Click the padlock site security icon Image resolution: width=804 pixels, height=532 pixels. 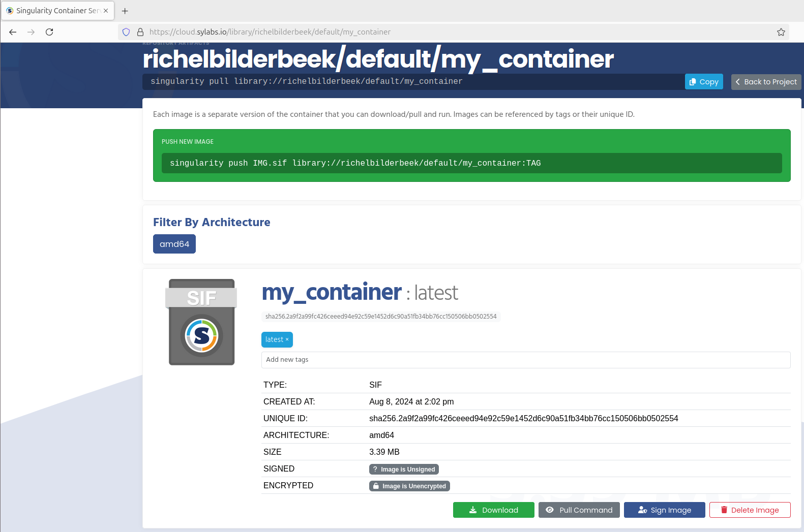coord(140,32)
